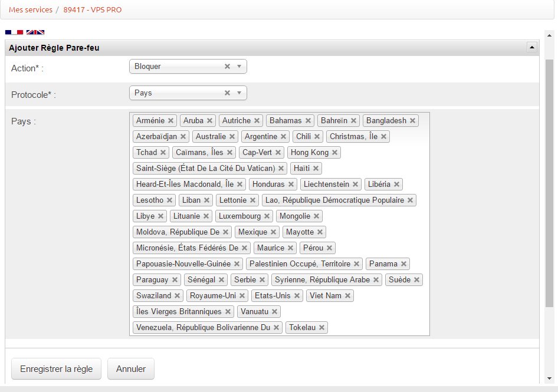This screenshot has height=392, width=558.
Task: Cancel with the Annuler button
Action: point(131,369)
